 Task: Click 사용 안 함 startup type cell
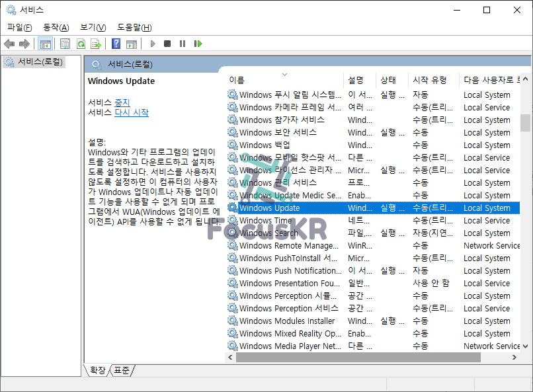pos(431,284)
